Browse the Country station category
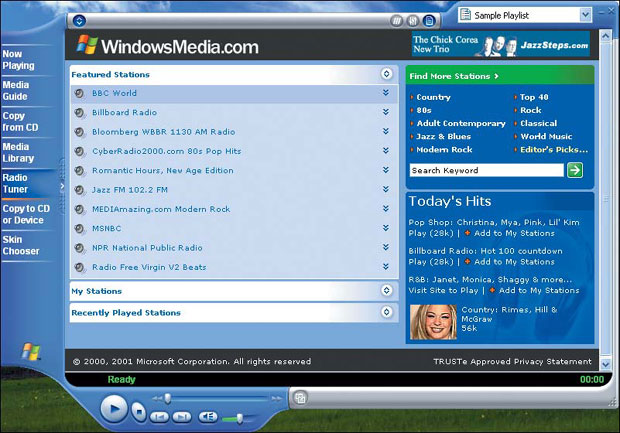This screenshot has width=620, height=433. click(x=433, y=97)
